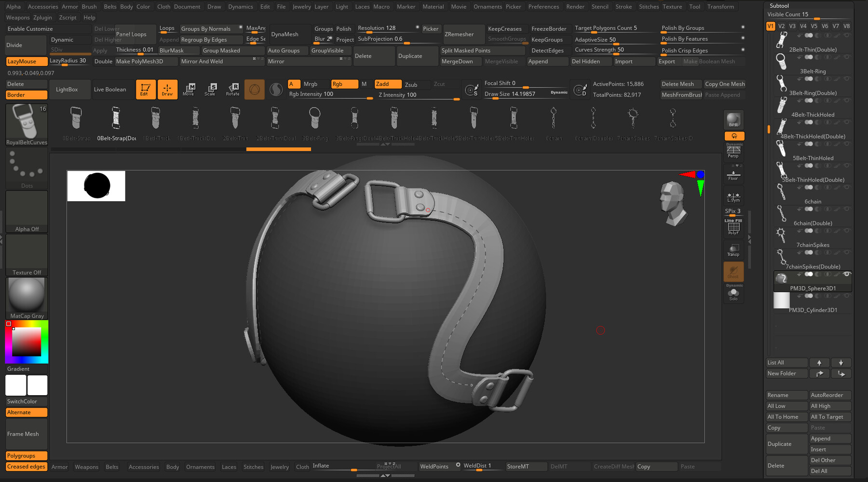This screenshot has height=482, width=868.
Task: Toggle the Zadd mode
Action: [x=388, y=84]
